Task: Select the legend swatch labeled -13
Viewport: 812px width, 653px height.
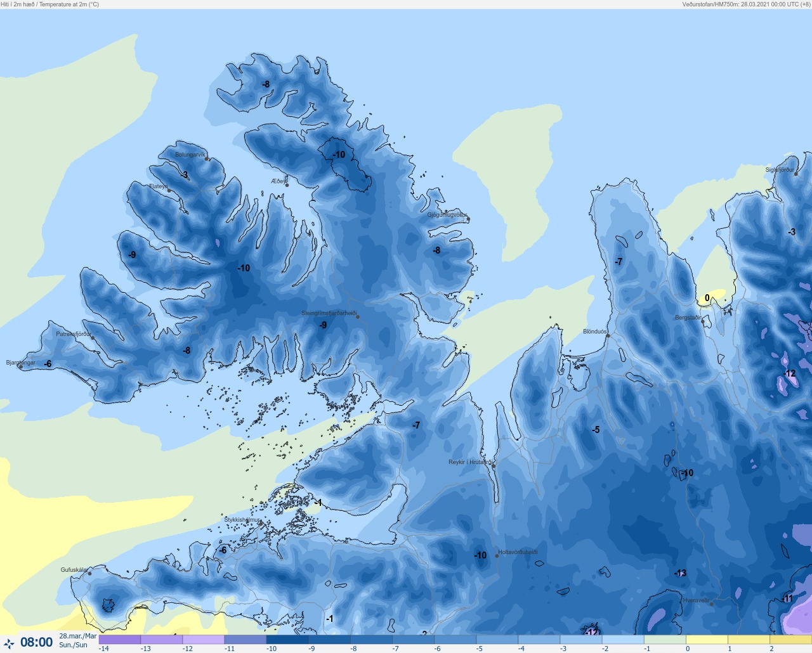Action: (x=162, y=640)
